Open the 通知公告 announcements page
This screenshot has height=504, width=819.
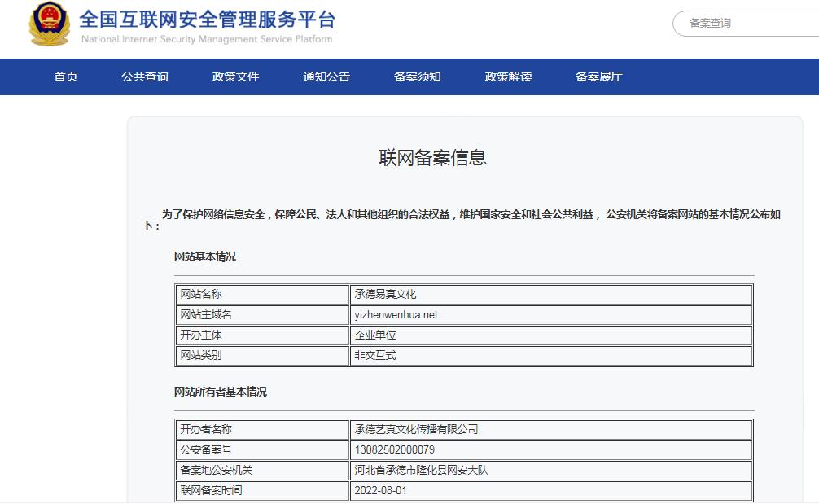pos(326,77)
